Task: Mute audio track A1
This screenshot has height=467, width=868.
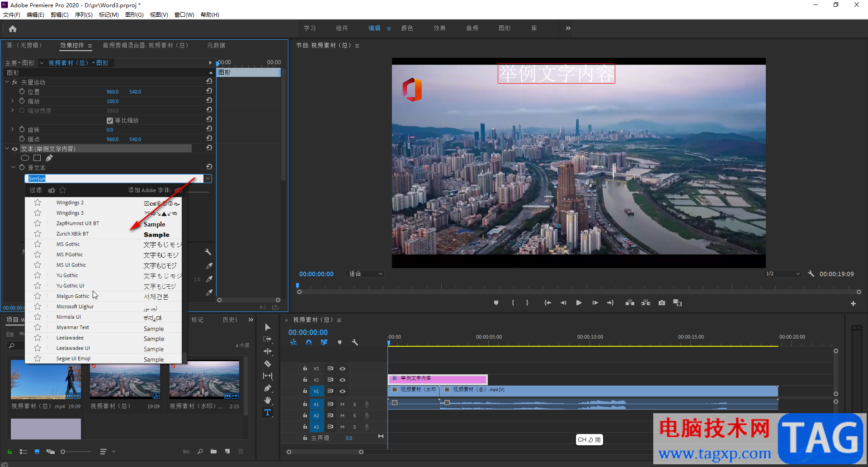Action: (x=342, y=404)
